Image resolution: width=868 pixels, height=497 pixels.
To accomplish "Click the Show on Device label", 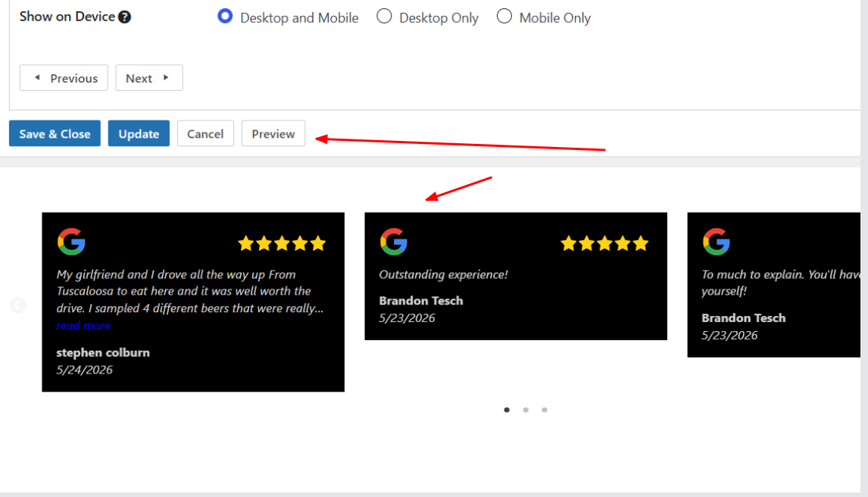I will 67,17.
